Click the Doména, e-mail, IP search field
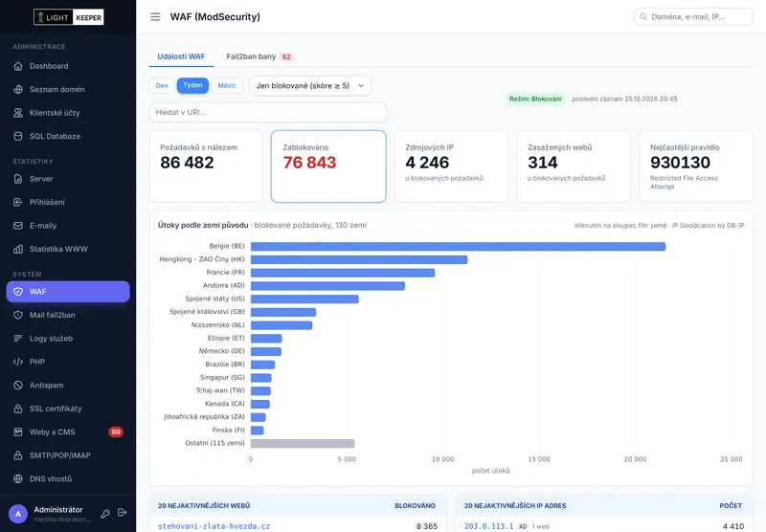The height and width of the screenshot is (532, 766). click(693, 16)
